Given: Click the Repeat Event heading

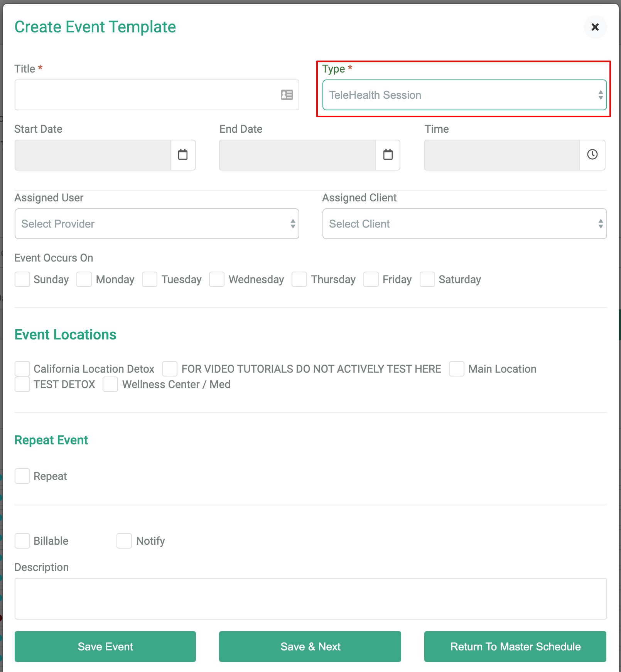Looking at the screenshot, I should pyautogui.click(x=51, y=440).
